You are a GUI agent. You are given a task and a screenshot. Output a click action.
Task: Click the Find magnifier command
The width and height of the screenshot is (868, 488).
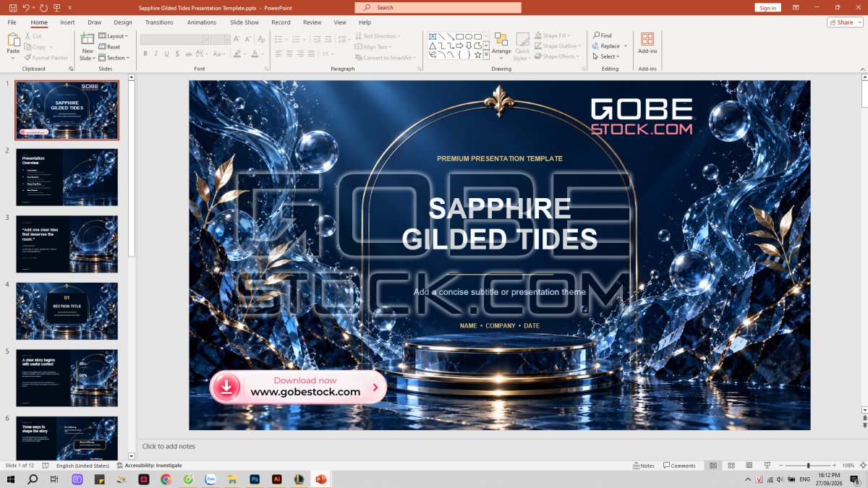[603, 35]
